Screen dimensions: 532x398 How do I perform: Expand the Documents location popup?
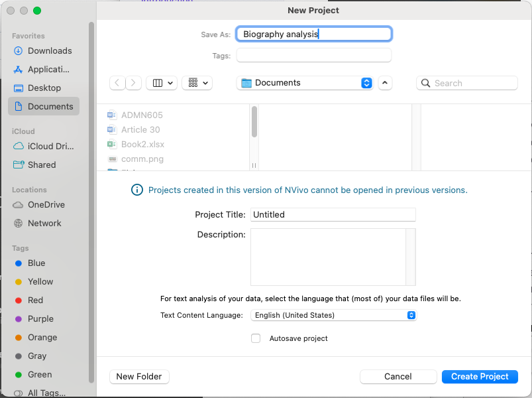[x=366, y=83]
